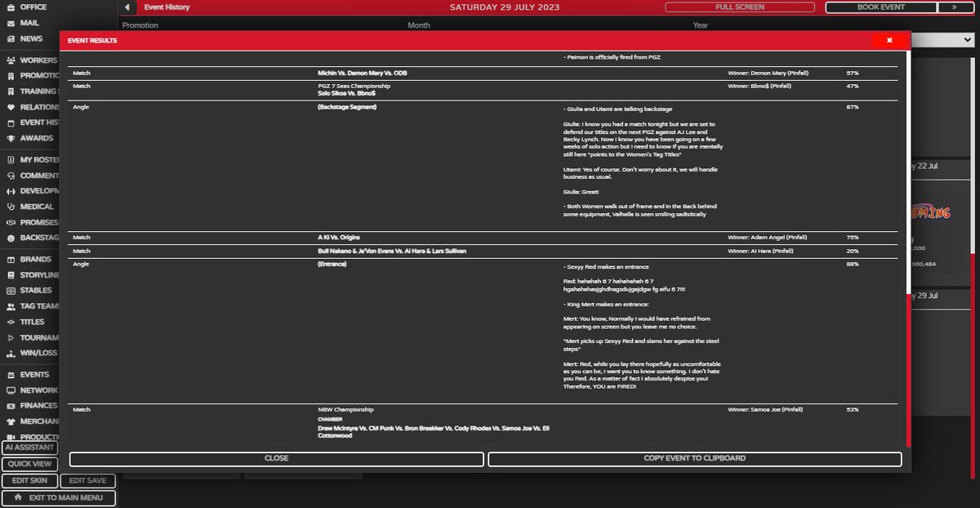Click the 20% match rating
This screenshot has width=980, height=508.
[x=853, y=251]
